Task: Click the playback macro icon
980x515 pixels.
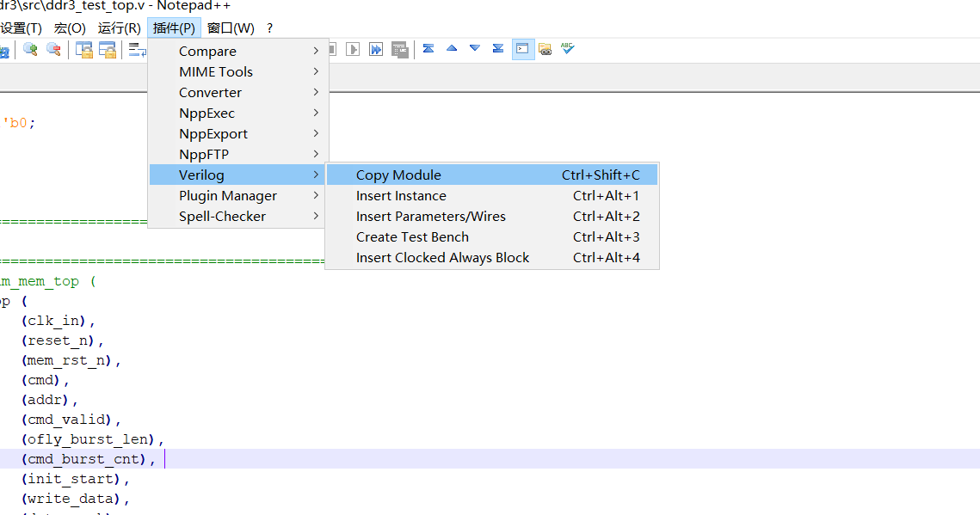Action: click(353, 49)
